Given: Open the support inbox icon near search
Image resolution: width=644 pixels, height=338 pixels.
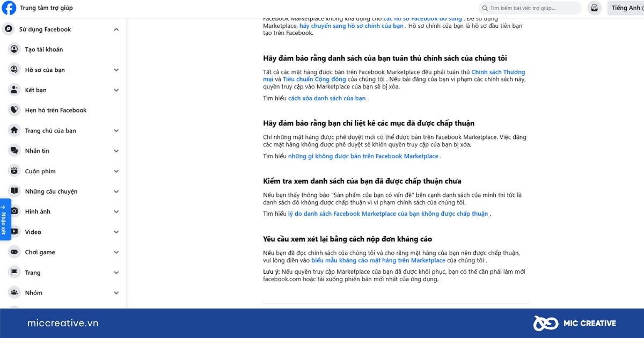Looking at the screenshot, I should 594,8.
